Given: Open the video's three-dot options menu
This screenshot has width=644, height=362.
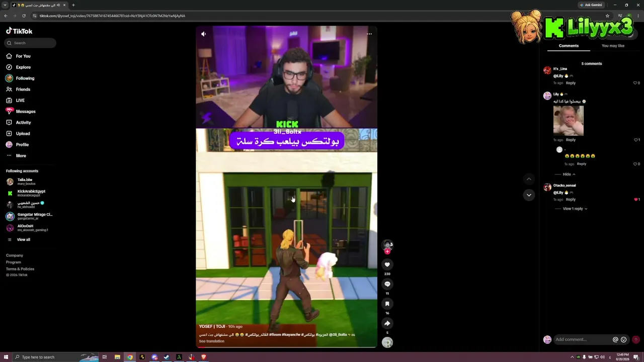Looking at the screenshot, I should (369, 34).
